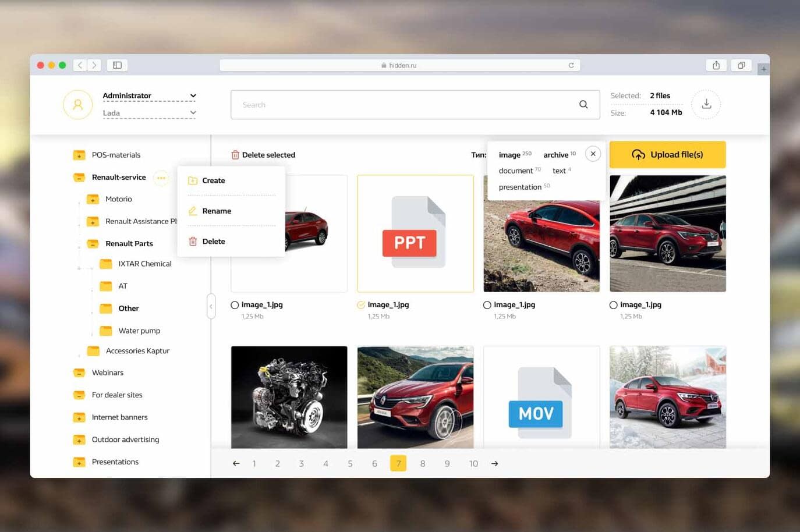Click the ellipsis menu beside Renault-service
Screen dimensions: 800x532
tap(161, 178)
